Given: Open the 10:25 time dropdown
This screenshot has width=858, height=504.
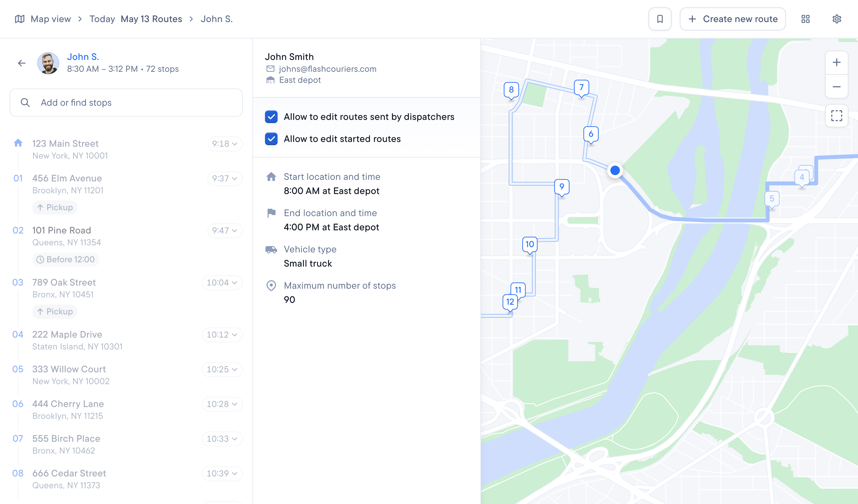Looking at the screenshot, I should 222,370.
